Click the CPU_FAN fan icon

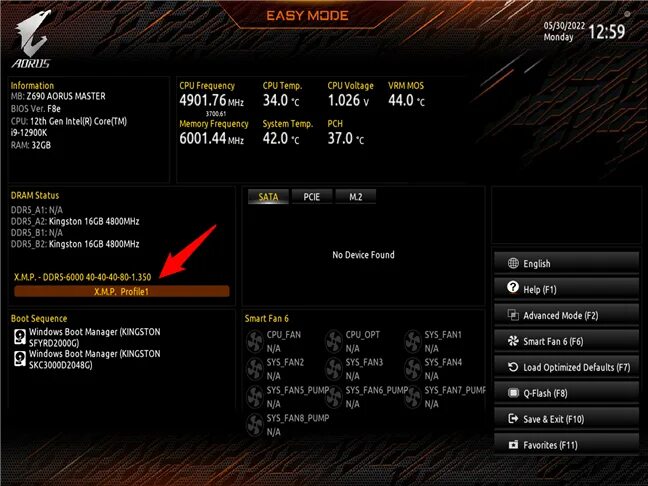click(255, 341)
